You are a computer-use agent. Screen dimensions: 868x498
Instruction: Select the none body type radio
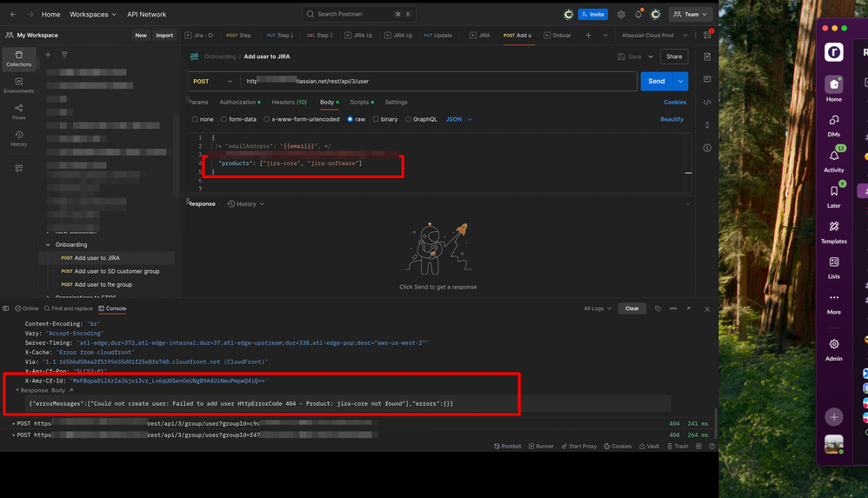(x=195, y=119)
